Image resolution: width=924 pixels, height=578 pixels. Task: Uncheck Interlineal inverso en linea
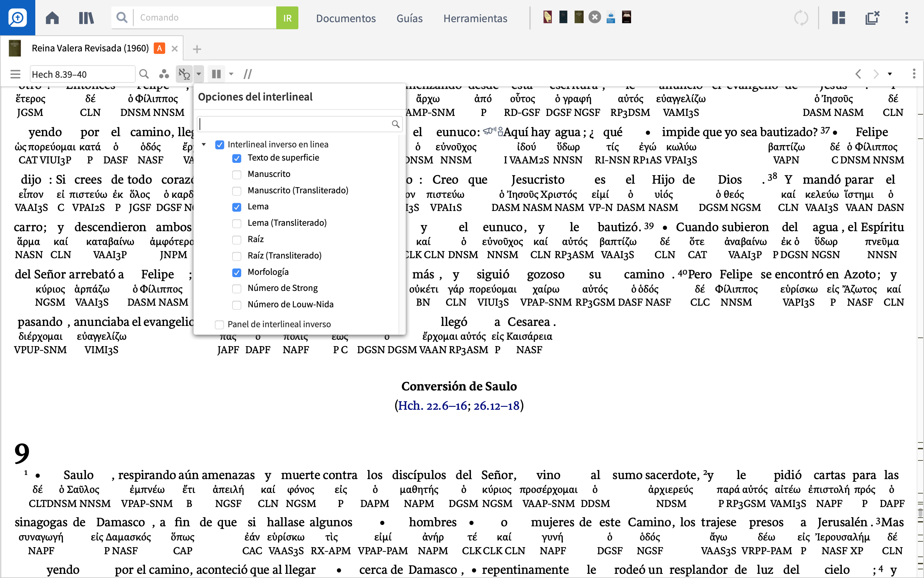point(219,144)
